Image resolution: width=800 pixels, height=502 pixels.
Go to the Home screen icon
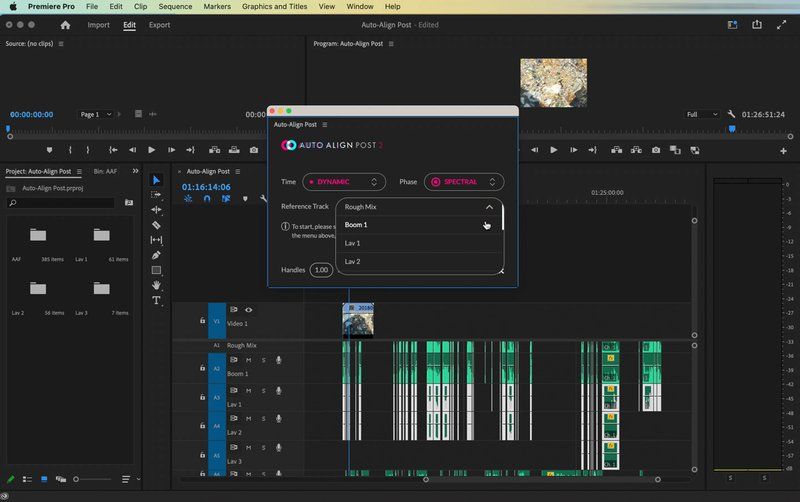tap(65, 25)
